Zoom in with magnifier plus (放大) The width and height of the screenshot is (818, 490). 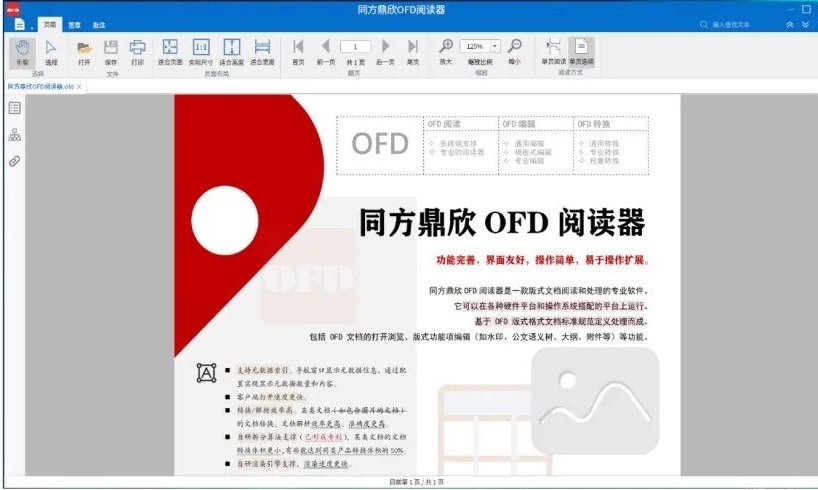tap(446, 51)
